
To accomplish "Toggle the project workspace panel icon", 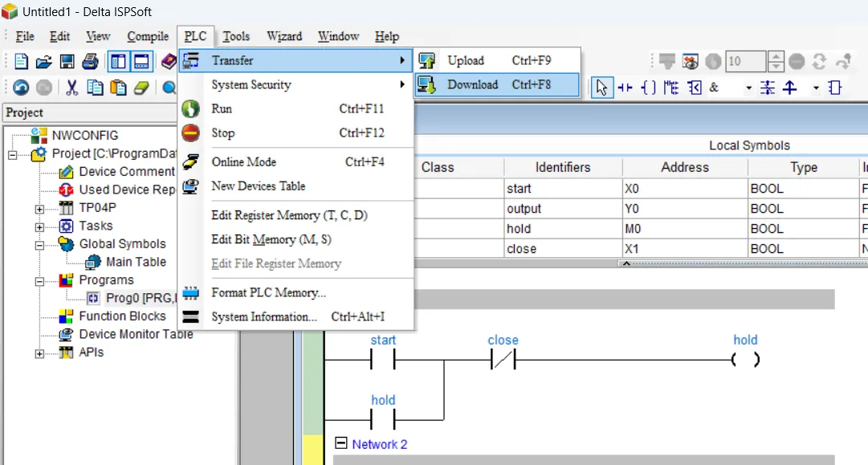I will tap(118, 62).
